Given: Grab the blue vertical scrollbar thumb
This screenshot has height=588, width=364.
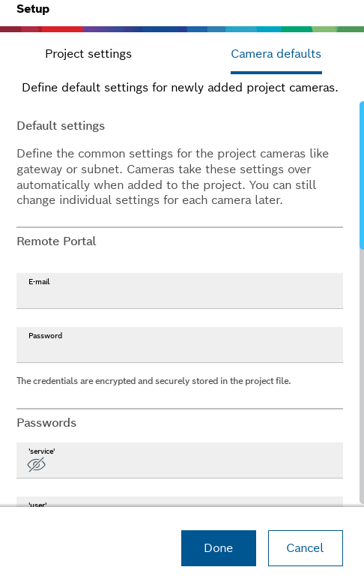Looking at the screenshot, I should [362, 175].
